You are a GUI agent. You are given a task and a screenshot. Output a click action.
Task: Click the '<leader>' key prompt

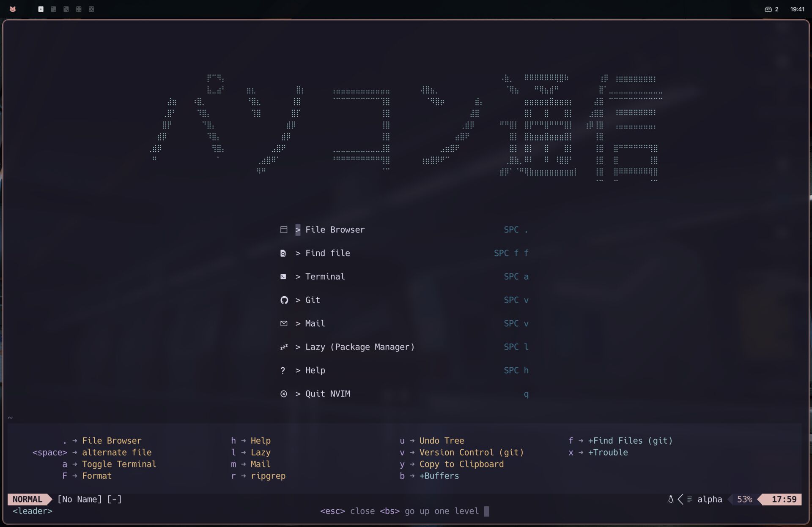point(33,511)
